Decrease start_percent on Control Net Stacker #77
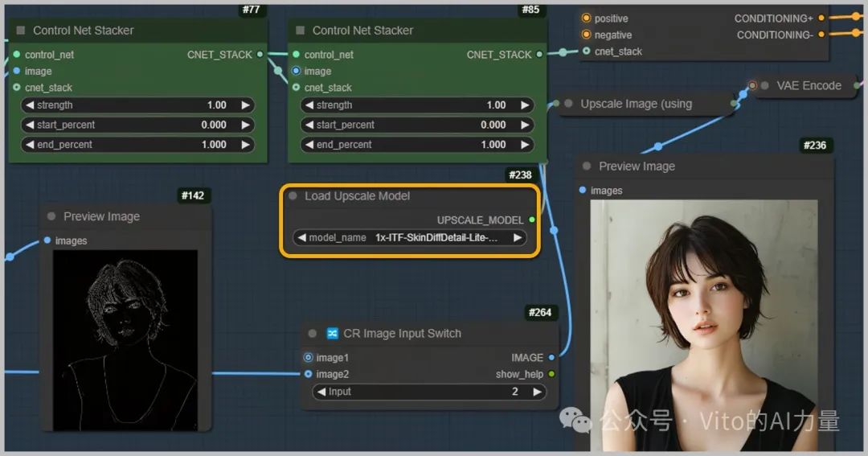Image resolution: width=868 pixels, height=456 pixels. tap(30, 125)
